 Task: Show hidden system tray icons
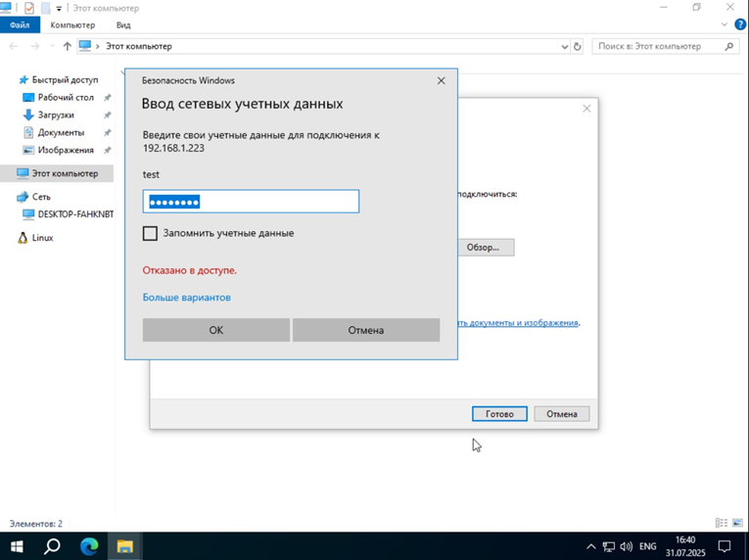[x=591, y=546]
